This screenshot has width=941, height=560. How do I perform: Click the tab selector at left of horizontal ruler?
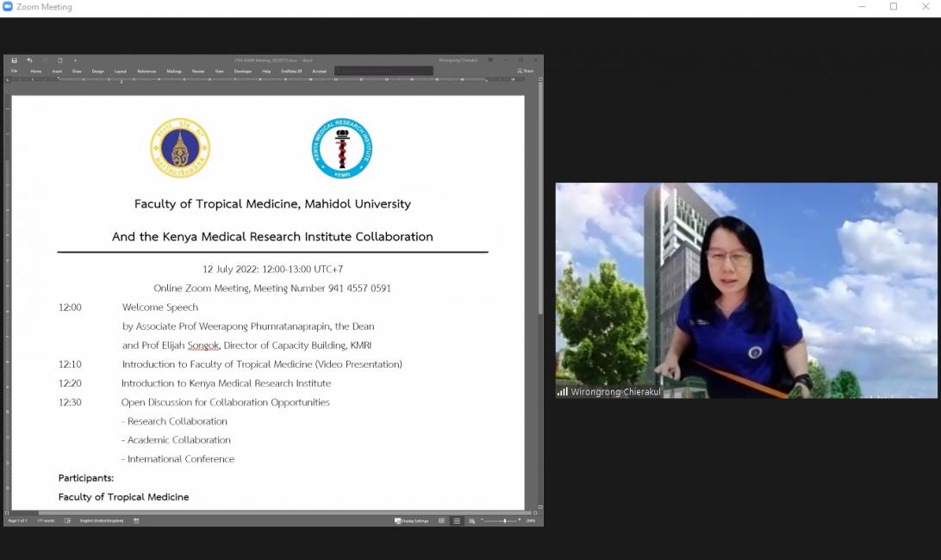tap(7, 79)
